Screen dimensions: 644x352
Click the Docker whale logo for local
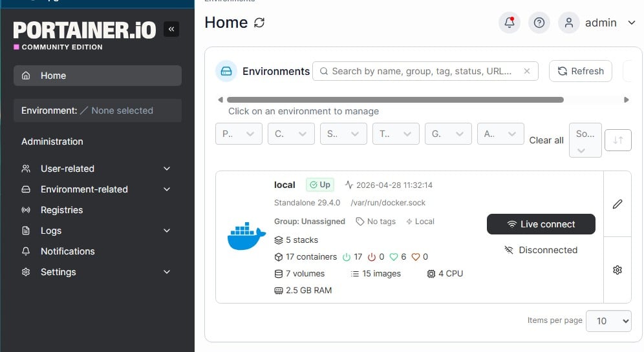(x=246, y=236)
